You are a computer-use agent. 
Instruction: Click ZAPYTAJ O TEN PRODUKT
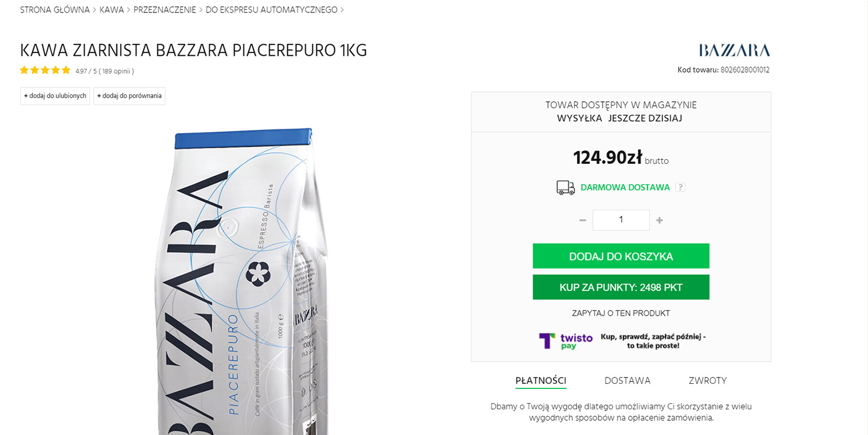pos(621,313)
